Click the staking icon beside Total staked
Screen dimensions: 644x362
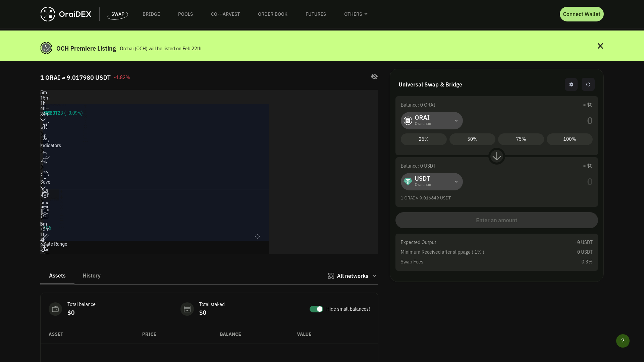(187, 309)
